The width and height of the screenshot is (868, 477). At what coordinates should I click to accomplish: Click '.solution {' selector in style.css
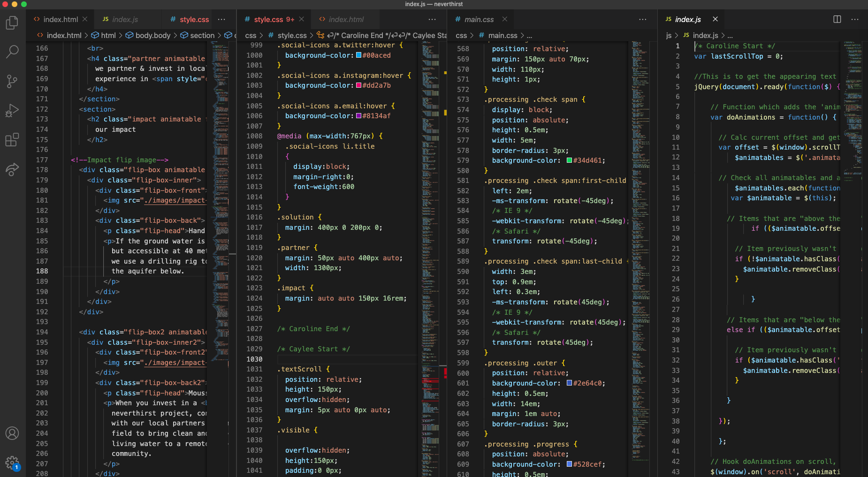[x=299, y=217]
